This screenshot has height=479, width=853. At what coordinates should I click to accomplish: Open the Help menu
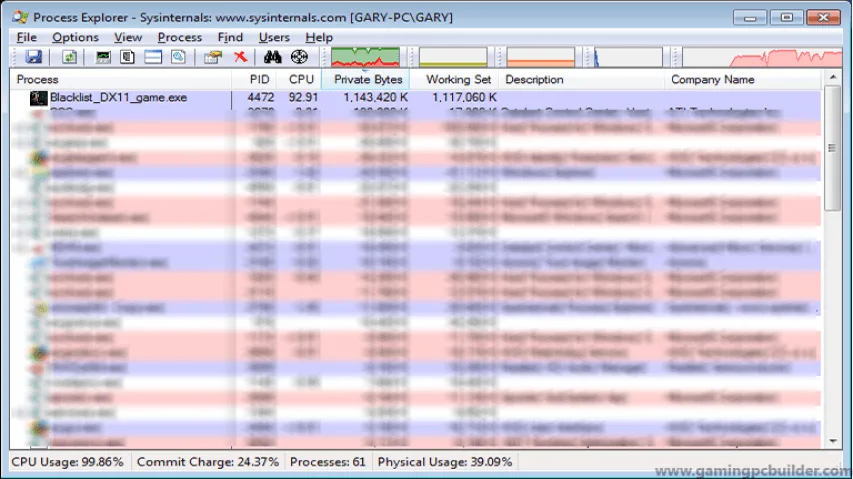[x=319, y=38]
